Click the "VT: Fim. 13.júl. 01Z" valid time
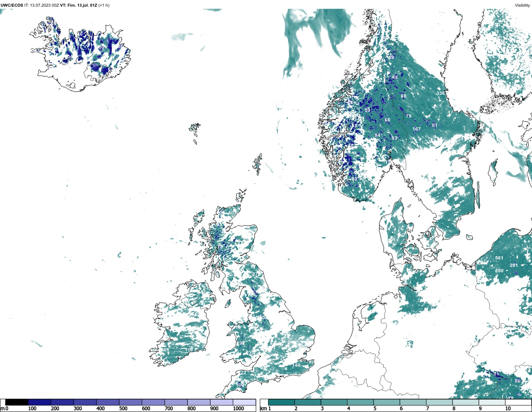Image resolution: width=532 pixels, height=412 pixels. pos(79,5)
